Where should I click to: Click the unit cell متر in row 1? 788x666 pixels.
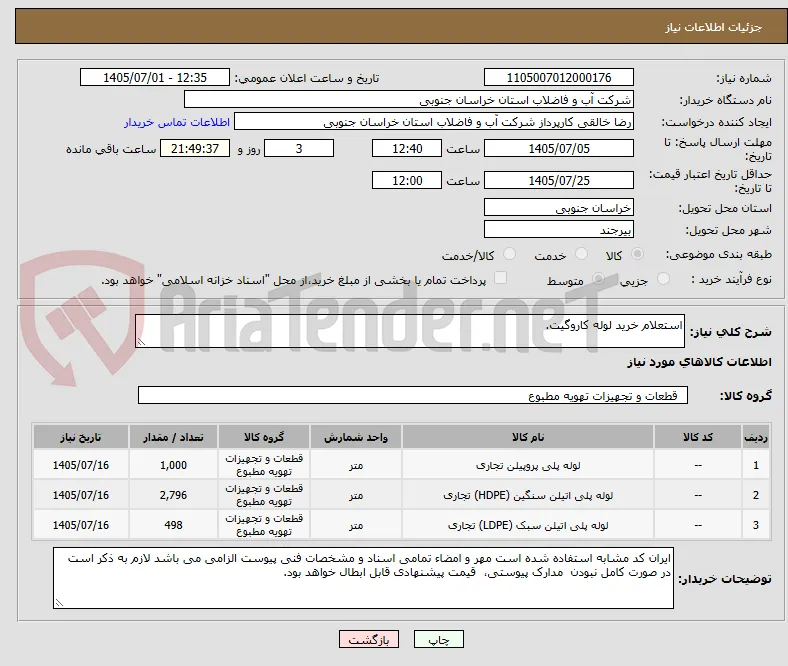[356, 465]
